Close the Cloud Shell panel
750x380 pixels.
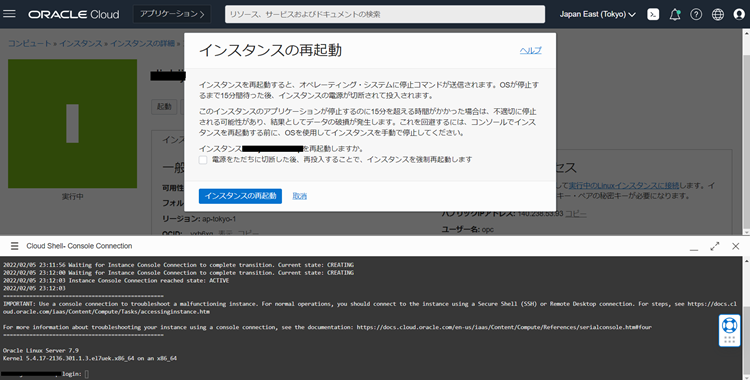(x=736, y=246)
